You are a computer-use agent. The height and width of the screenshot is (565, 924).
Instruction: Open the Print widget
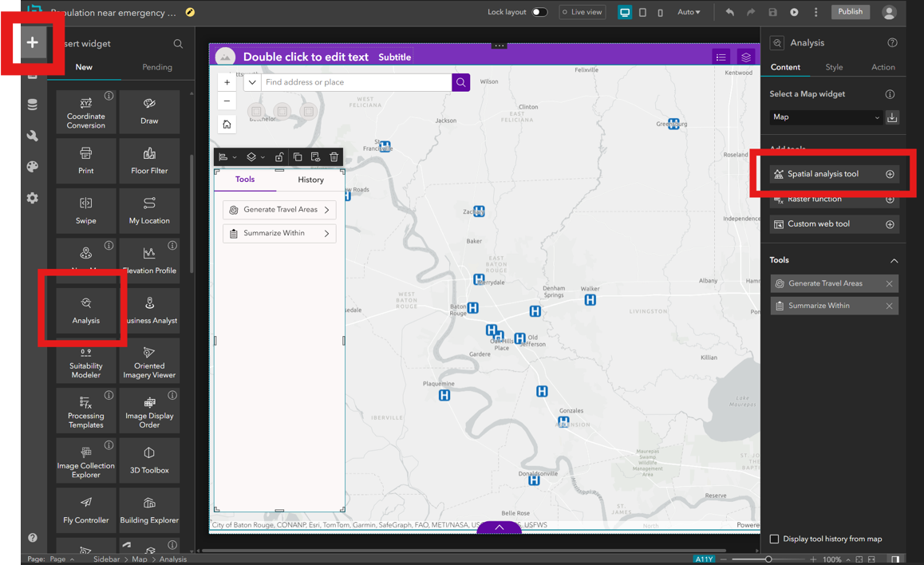tap(85, 160)
